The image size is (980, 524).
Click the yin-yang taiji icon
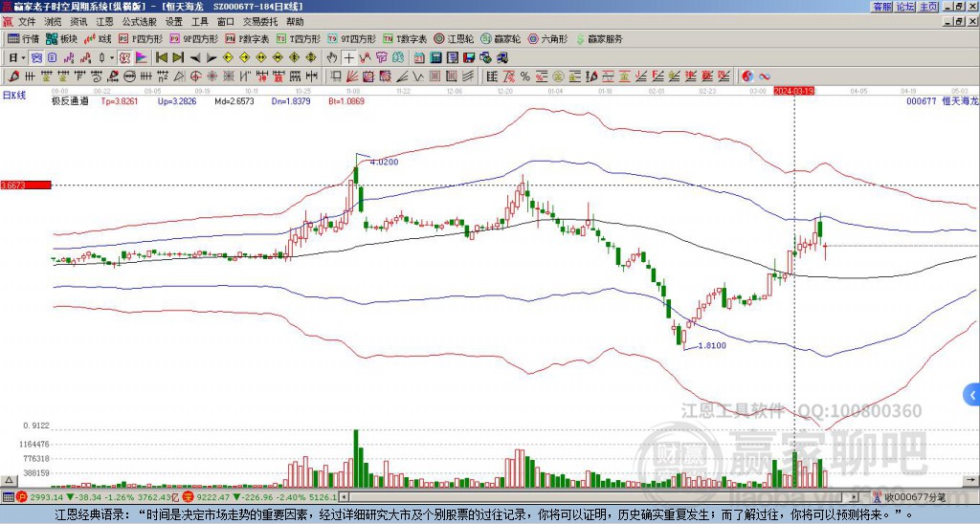747,76
